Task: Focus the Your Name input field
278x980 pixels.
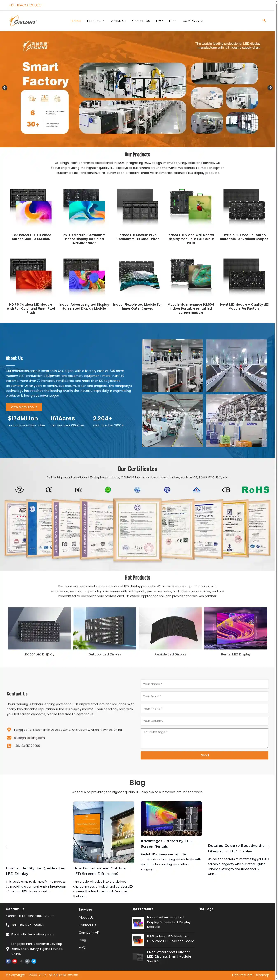Action: (x=204, y=684)
